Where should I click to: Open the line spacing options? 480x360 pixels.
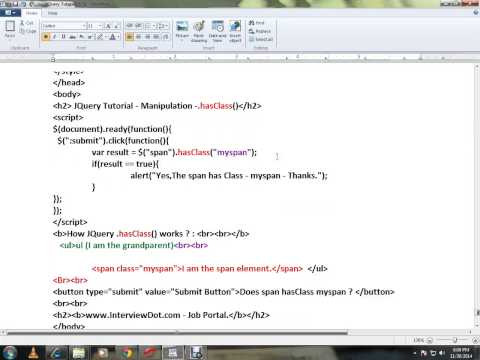(x=163, y=26)
